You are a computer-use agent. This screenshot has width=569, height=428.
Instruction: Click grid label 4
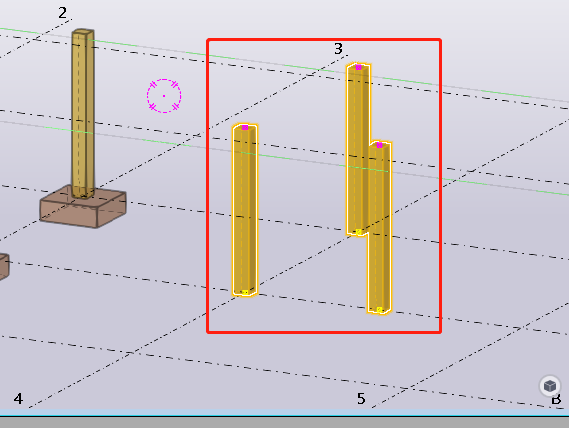18,399
